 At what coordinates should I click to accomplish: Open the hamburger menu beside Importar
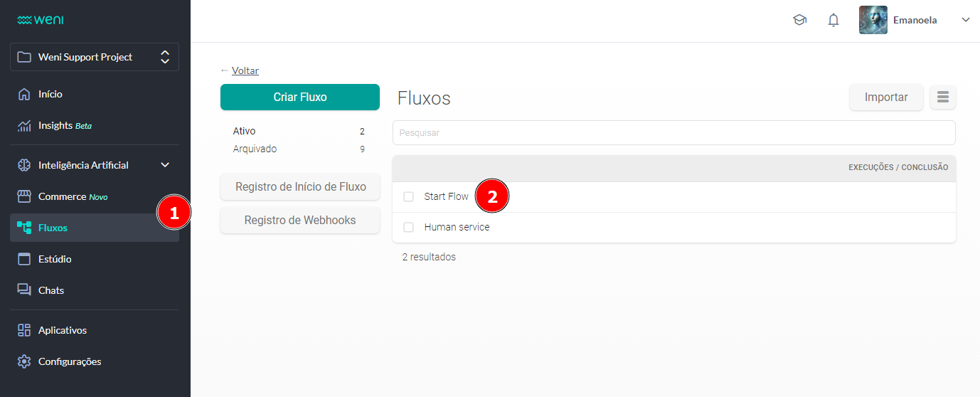[943, 97]
